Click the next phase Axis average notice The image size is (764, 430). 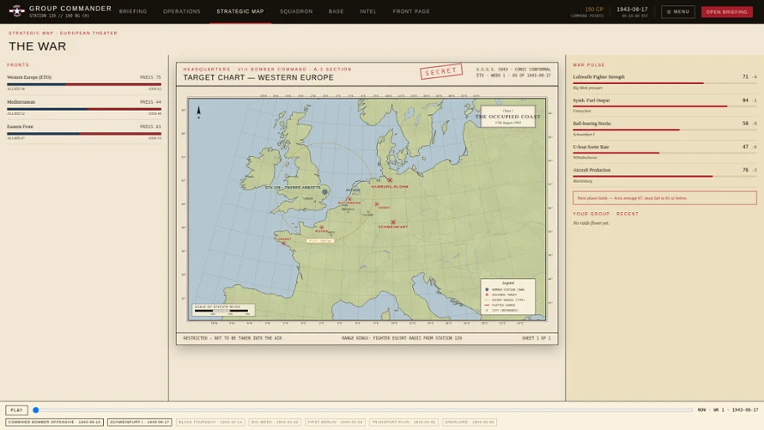point(665,198)
